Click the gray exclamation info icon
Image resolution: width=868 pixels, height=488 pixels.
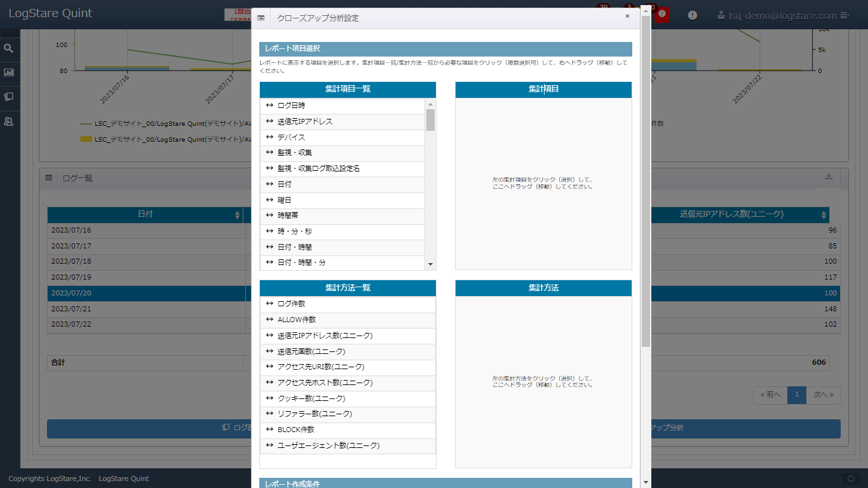[693, 15]
